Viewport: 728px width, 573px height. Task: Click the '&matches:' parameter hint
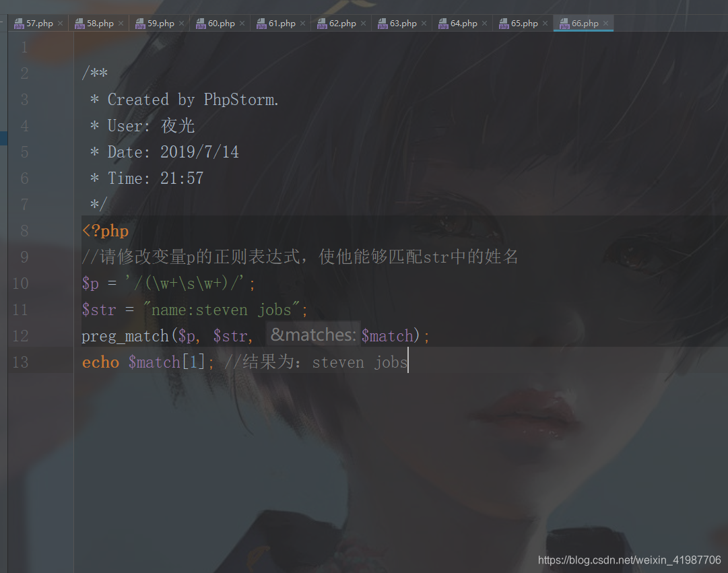313,335
